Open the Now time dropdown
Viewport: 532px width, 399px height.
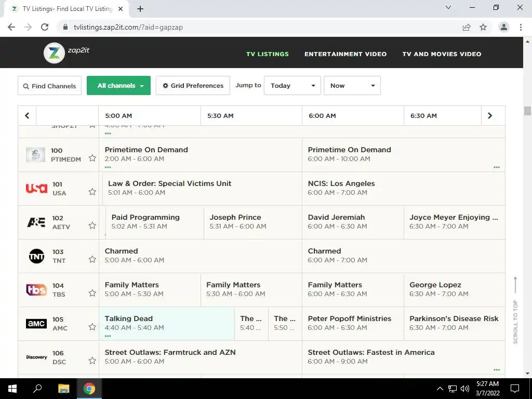[x=352, y=86]
